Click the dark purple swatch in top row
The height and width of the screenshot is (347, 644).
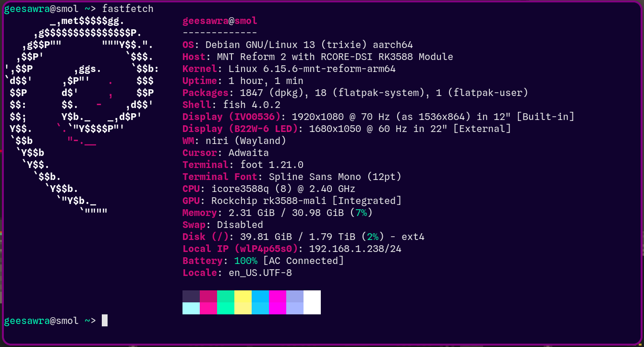(x=191, y=296)
